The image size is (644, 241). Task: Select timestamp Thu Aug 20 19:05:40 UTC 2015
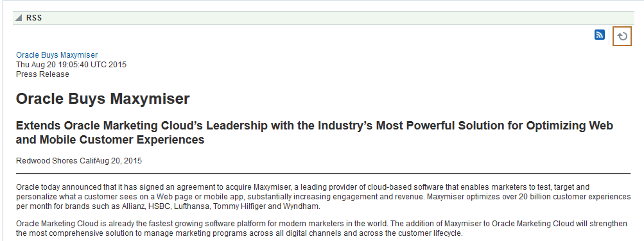coord(71,65)
